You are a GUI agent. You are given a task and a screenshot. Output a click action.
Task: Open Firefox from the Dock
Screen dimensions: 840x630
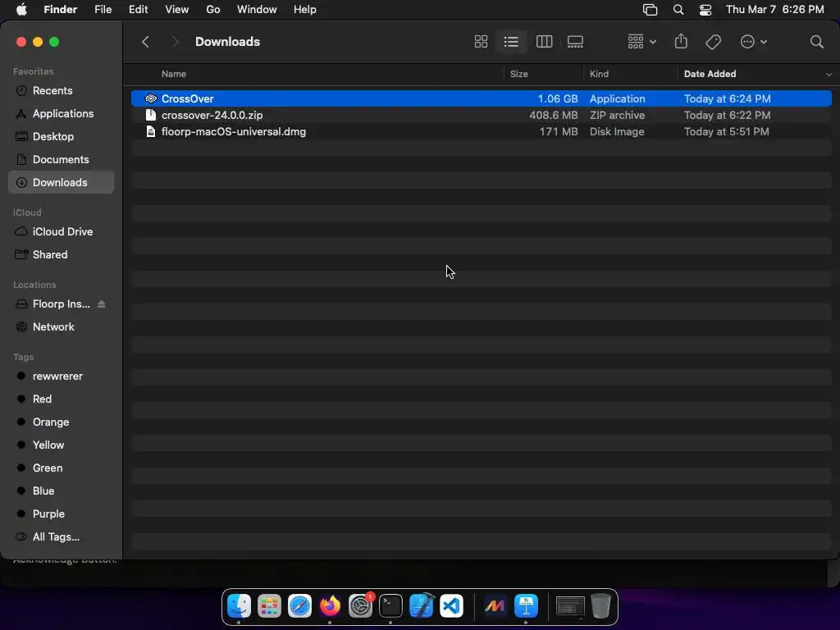coord(330,606)
